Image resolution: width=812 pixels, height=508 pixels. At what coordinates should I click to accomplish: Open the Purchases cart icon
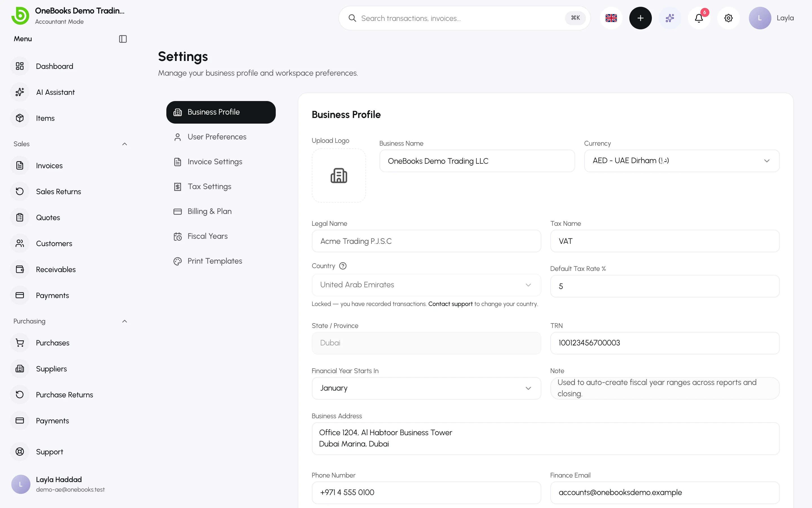[x=20, y=343]
